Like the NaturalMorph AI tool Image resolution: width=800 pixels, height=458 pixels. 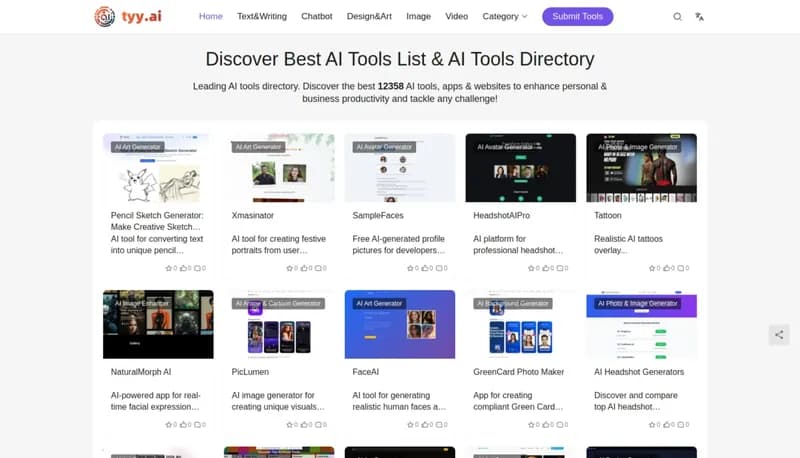click(183, 425)
